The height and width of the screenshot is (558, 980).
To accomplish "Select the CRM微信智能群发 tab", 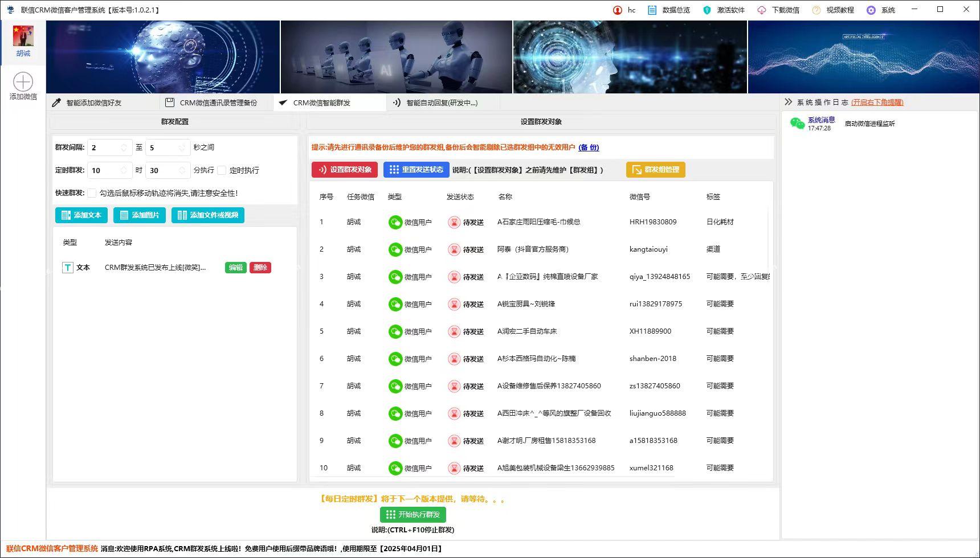I will click(x=330, y=102).
